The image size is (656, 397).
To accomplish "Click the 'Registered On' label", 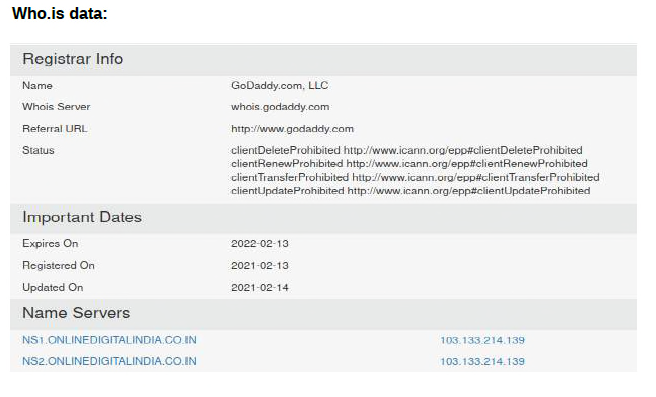I will [58, 266].
